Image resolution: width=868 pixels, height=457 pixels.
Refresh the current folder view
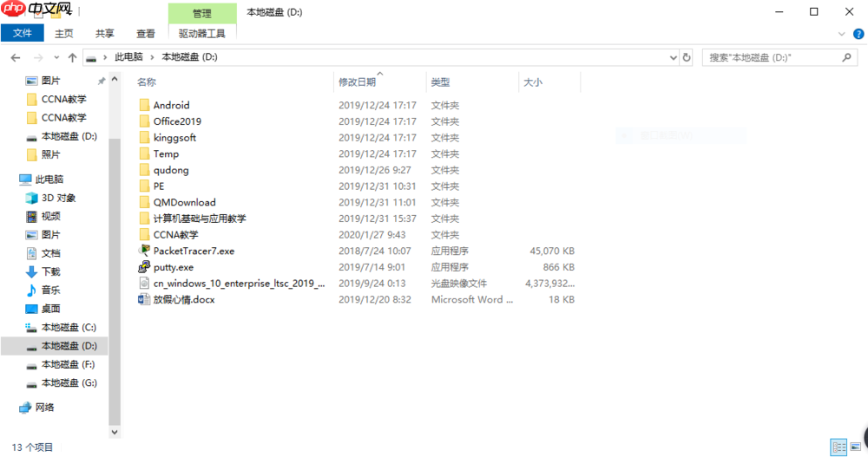(687, 57)
